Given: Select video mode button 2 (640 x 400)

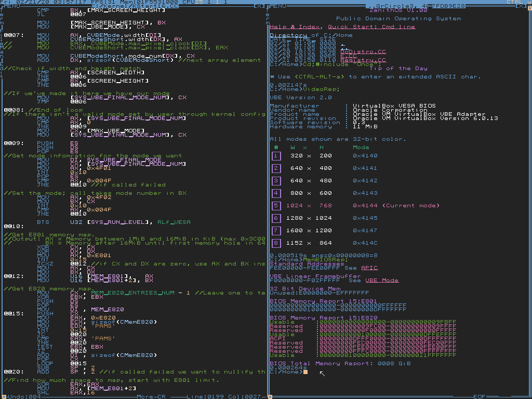Looking at the screenshot, I should (276, 168).
